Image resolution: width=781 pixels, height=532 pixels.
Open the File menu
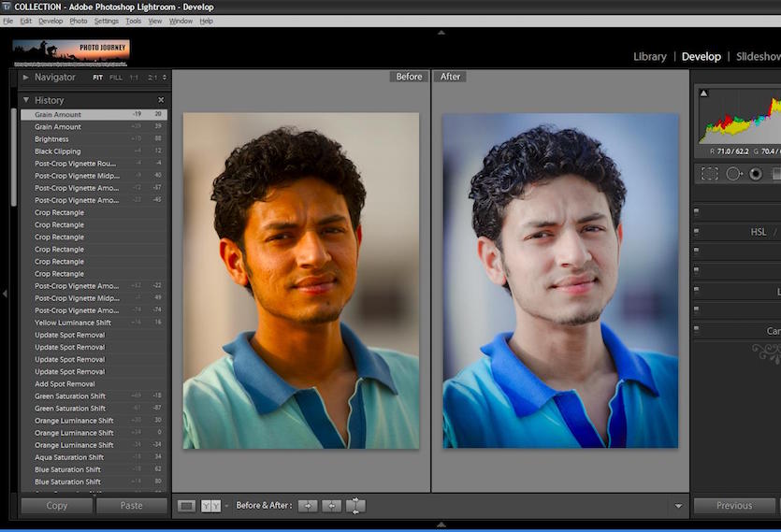pos(8,21)
